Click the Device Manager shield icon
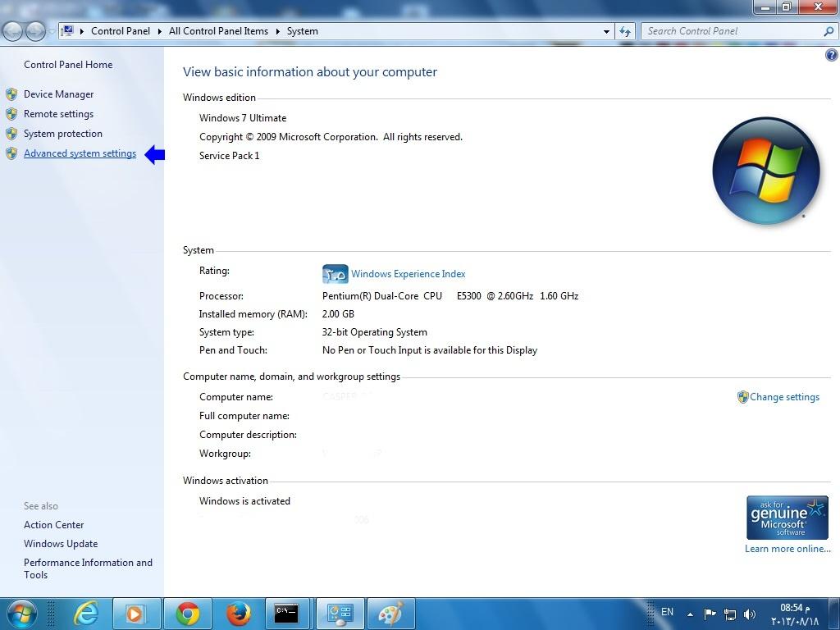 pos(11,94)
